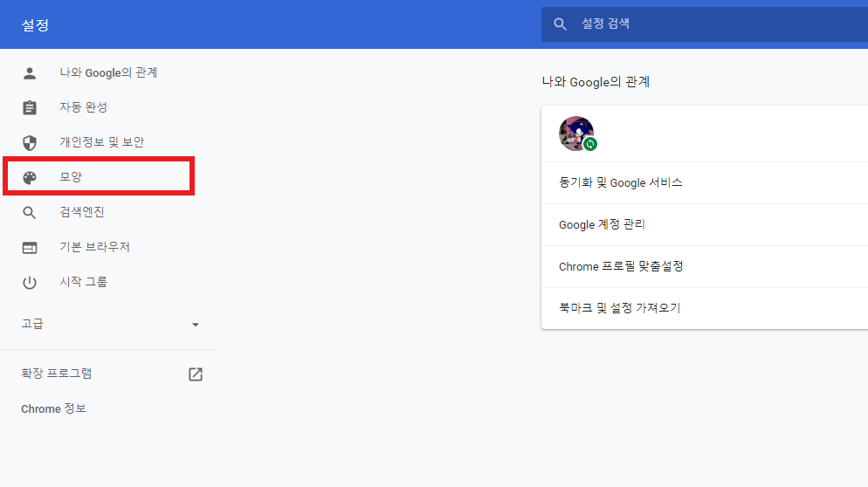The height and width of the screenshot is (487, 868).
Task: Click the clipboard icon for 자동 완성
Action: point(30,107)
